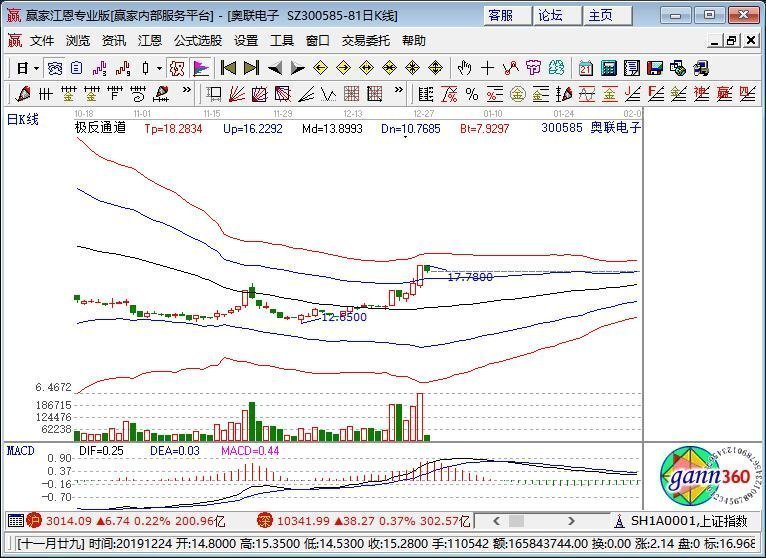Image resolution: width=766 pixels, height=558 pixels.
Task: Click the Gann fan lines icon
Action: click(237, 93)
